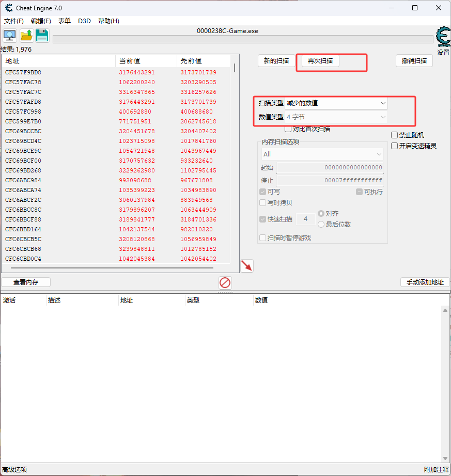Click 手动添加地址 button
Screen dimensions: 451x476
(425, 282)
